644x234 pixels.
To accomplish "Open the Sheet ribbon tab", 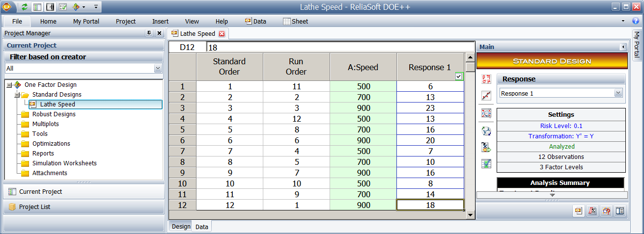I will pos(296,21).
